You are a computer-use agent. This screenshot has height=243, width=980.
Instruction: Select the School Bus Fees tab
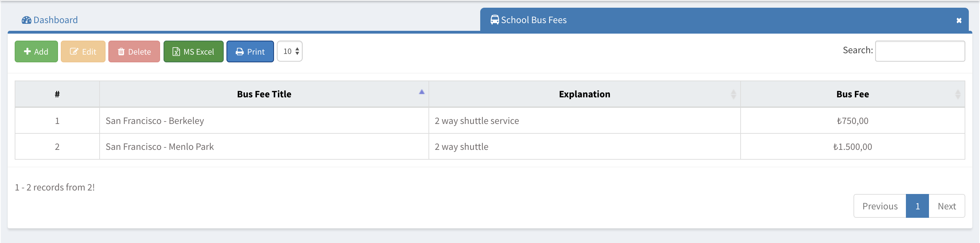pyautogui.click(x=533, y=20)
